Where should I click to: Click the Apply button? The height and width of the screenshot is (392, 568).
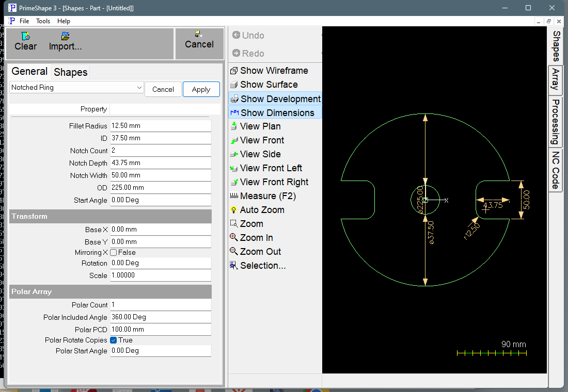201,89
